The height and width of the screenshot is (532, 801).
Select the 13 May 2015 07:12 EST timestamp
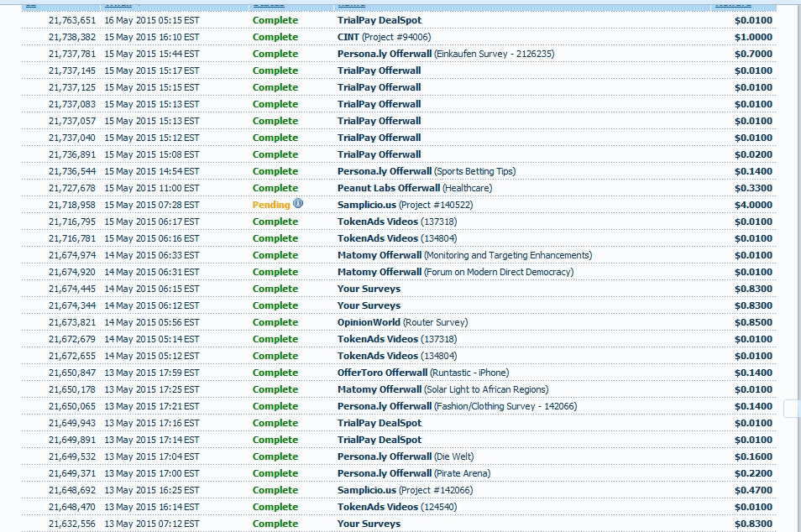coord(152,524)
